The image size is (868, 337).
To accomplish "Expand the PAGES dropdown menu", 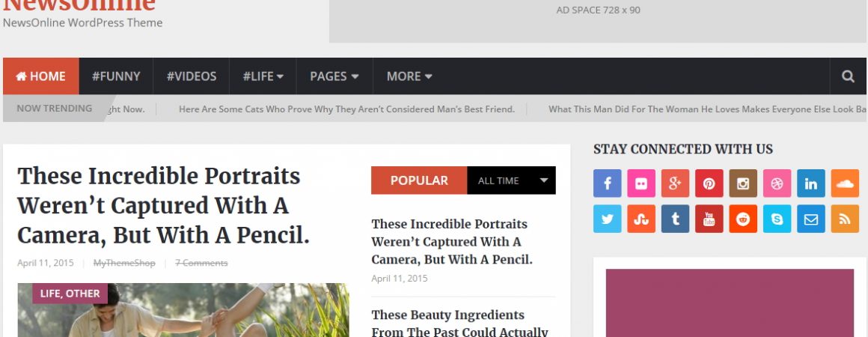I will click(334, 76).
